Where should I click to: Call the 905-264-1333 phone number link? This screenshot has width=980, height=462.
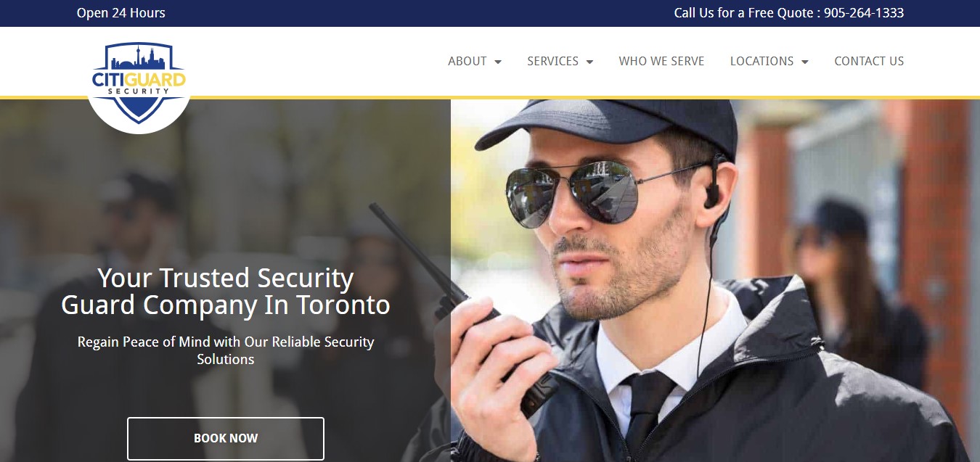(864, 13)
